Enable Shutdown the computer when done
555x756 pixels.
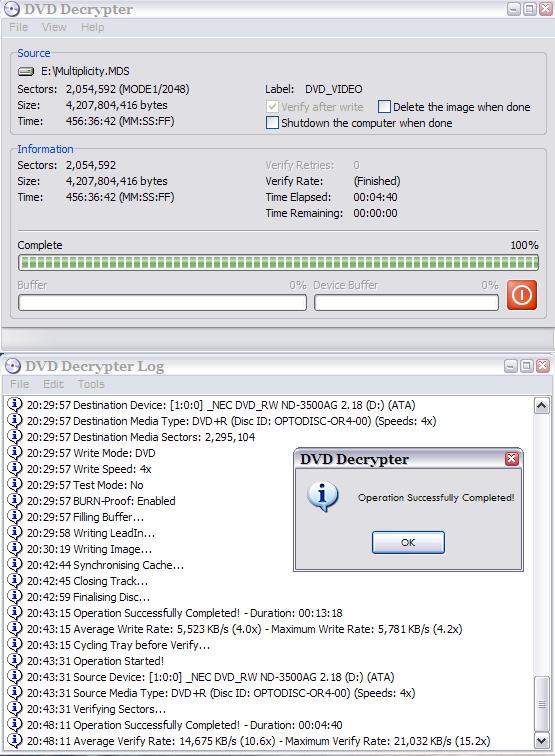coord(272,122)
